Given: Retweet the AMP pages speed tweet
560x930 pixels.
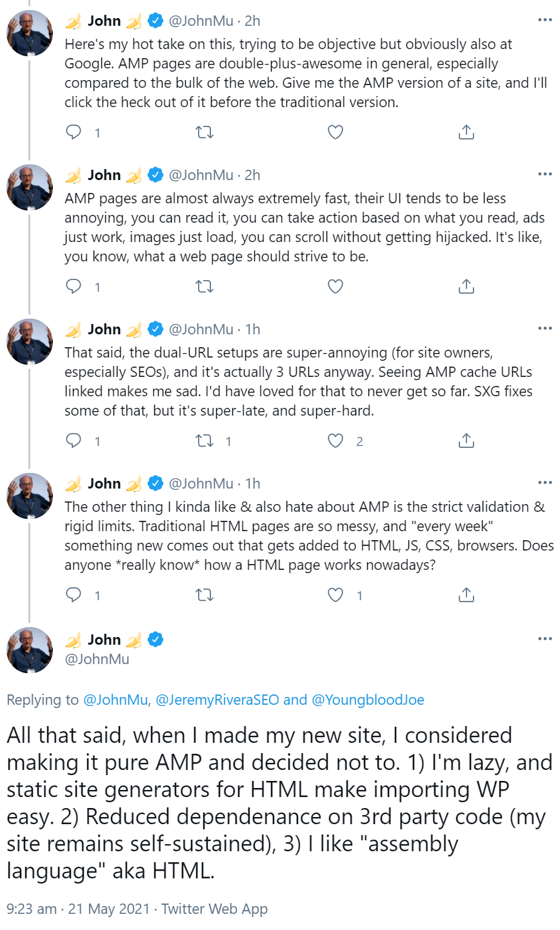Looking at the screenshot, I should click(204, 286).
